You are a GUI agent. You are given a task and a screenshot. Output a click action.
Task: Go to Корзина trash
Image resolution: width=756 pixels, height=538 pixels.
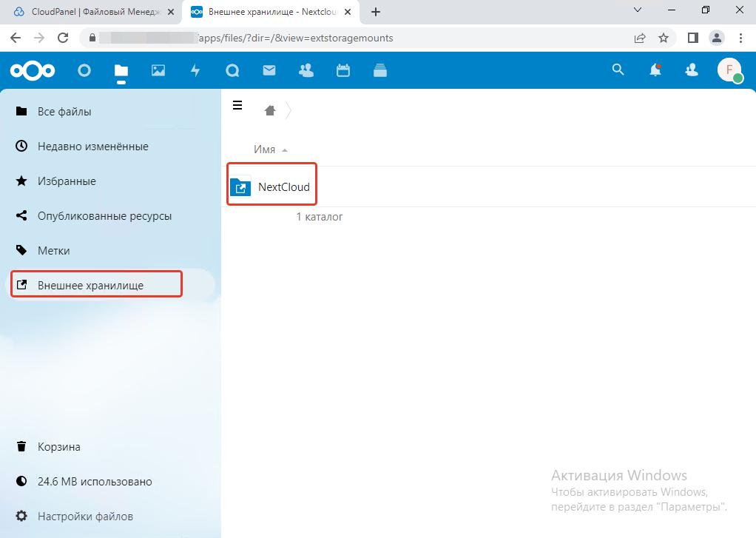pos(59,446)
